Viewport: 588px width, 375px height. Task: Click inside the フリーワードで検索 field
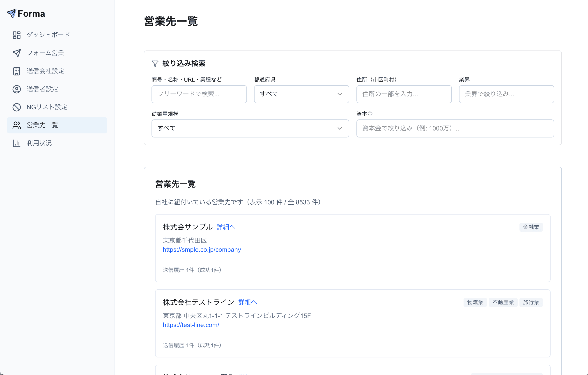(x=199, y=94)
